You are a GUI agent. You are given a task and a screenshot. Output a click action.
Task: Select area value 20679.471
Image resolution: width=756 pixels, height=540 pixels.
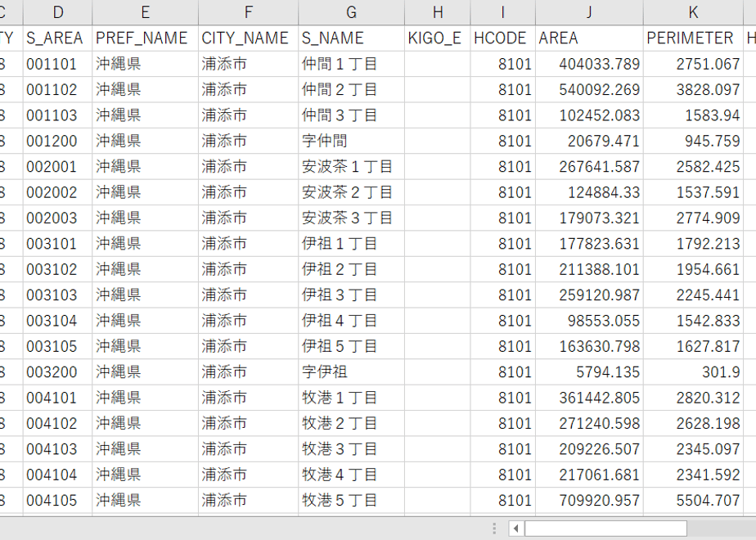tap(589, 141)
